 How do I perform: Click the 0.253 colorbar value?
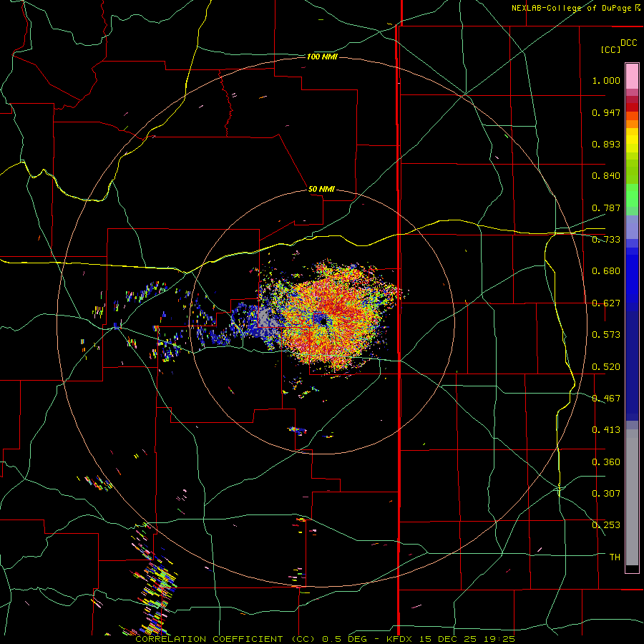606,525
